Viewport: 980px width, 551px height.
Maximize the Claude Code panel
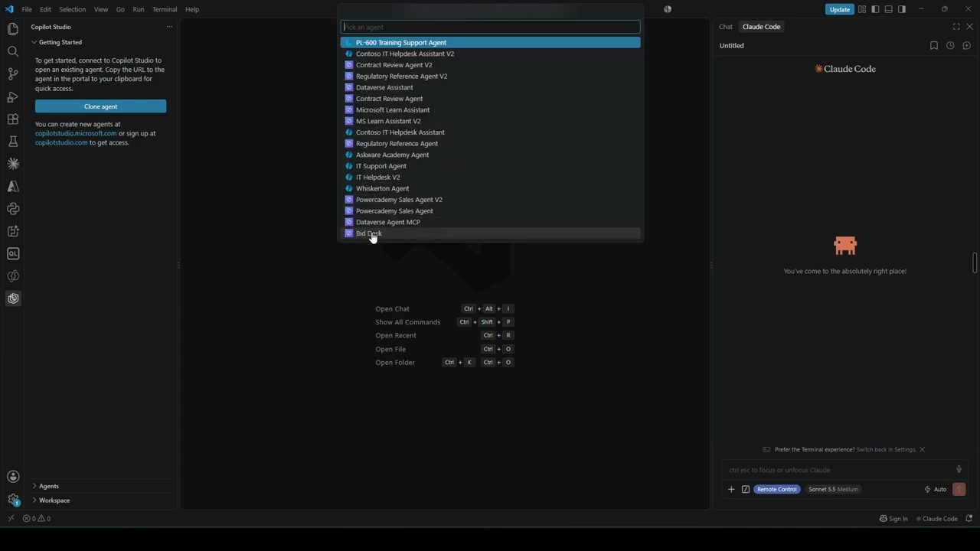point(956,27)
